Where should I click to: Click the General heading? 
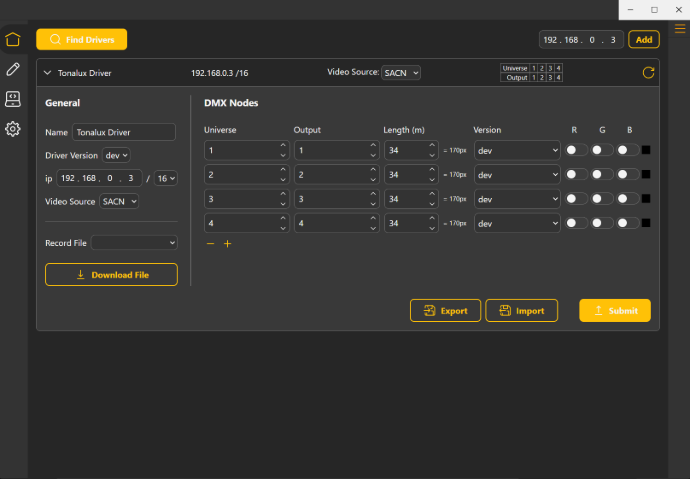(62, 103)
